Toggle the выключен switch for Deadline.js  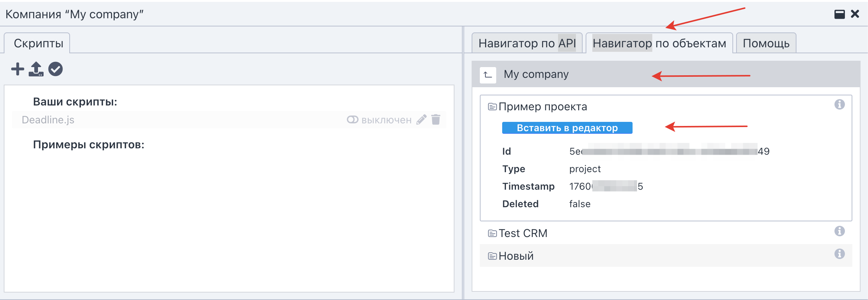click(352, 120)
